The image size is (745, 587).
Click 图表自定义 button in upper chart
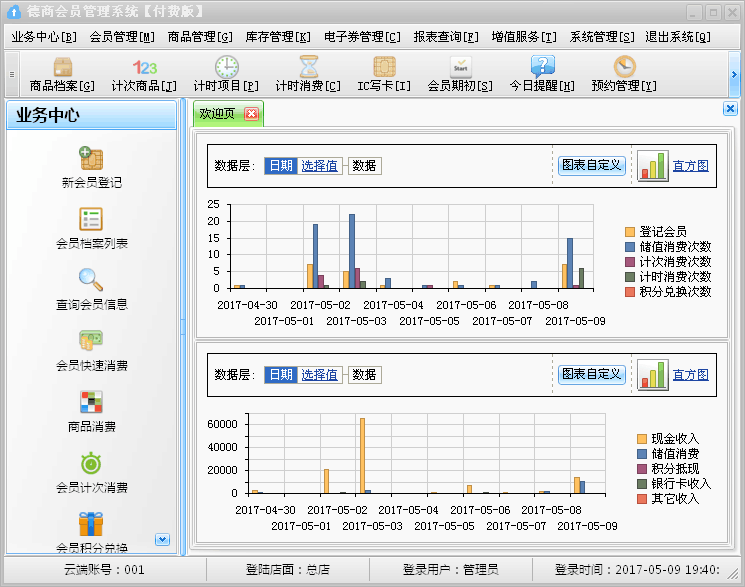tap(592, 165)
